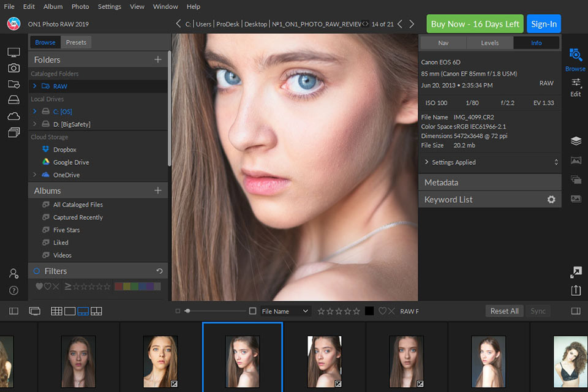Screen dimensions: 588x392
Task: Open the Desktop source icon in left sidebar
Action: [14, 53]
